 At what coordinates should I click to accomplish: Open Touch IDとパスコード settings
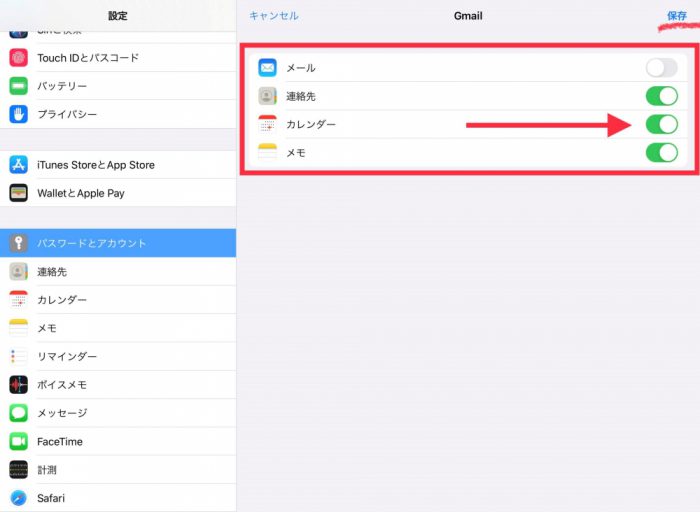118,58
